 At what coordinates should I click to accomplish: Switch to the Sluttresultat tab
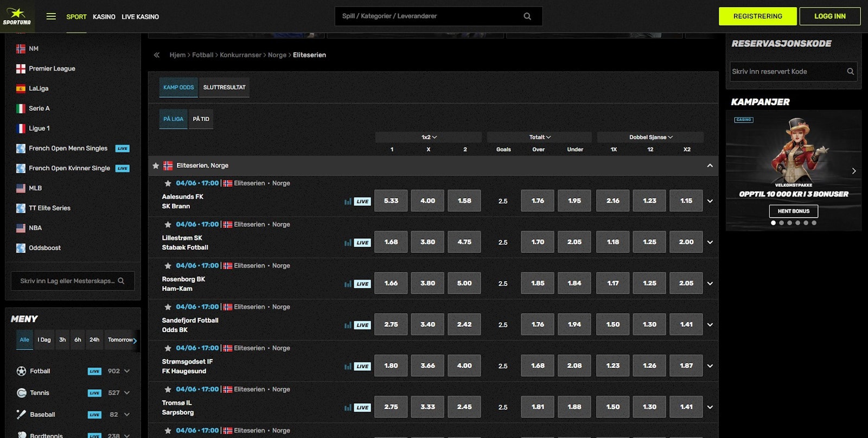click(224, 87)
